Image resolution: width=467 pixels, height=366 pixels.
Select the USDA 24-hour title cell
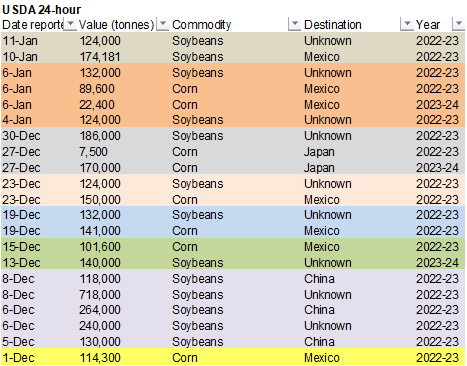coord(41,10)
